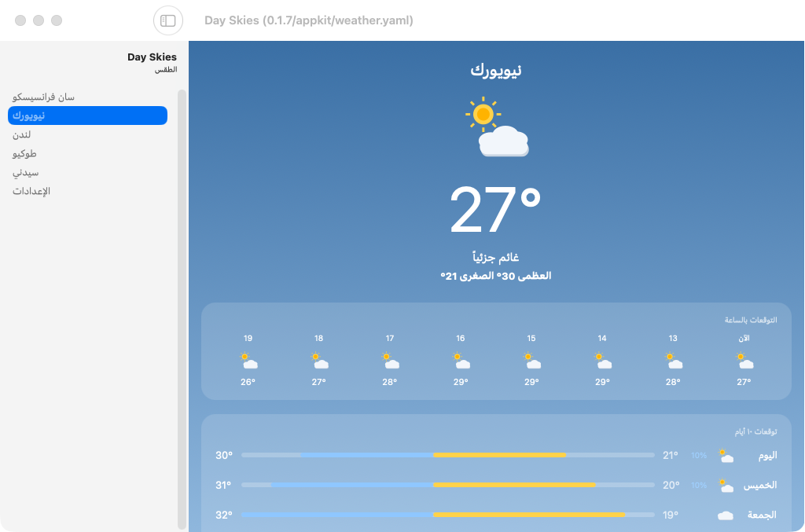This screenshot has width=805, height=532.
Task: Click the 32° high in الجمعة row
Action: click(x=224, y=515)
